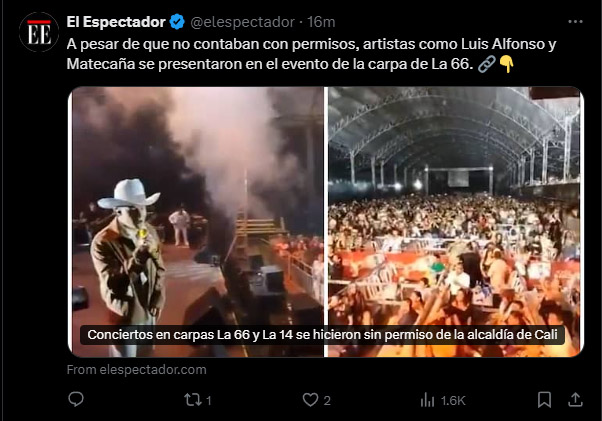Open the three-dot more options menu
602x421 pixels.
click(575, 22)
